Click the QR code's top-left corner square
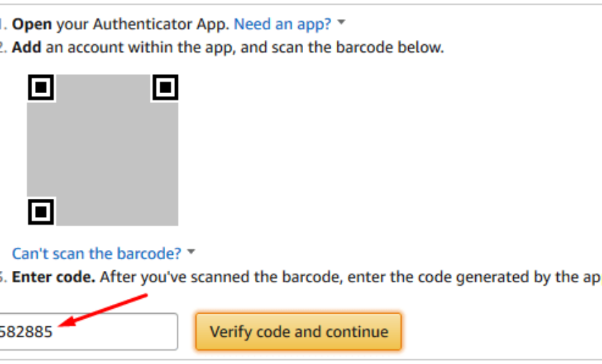The height and width of the screenshot is (364, 602). point(41,87)
